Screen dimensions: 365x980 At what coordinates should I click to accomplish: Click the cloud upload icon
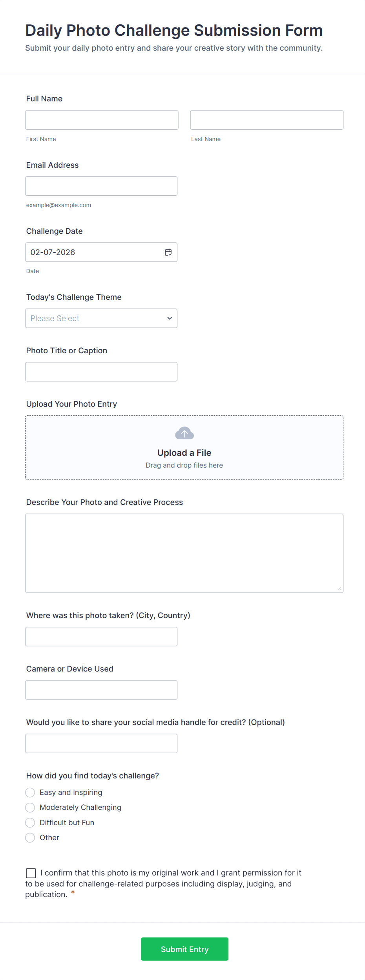(184, 433)
